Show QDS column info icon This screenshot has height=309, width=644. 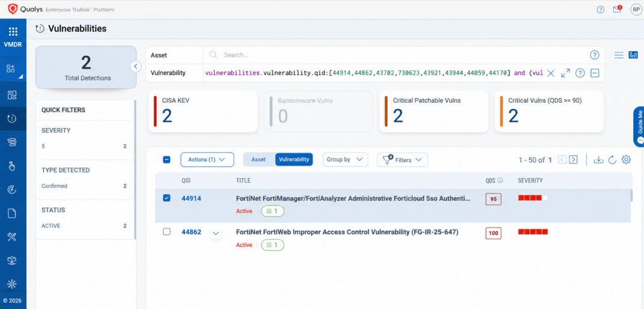click(x=500, y=180)
